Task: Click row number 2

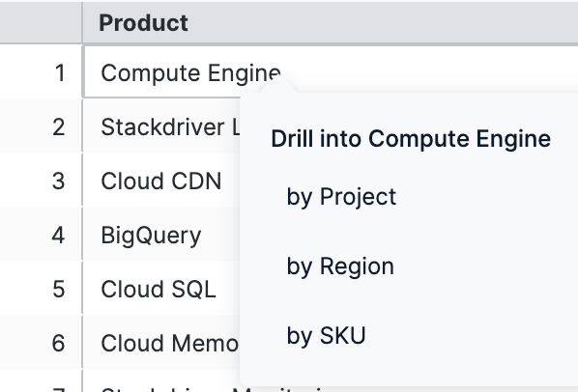Action: (59, 127)
